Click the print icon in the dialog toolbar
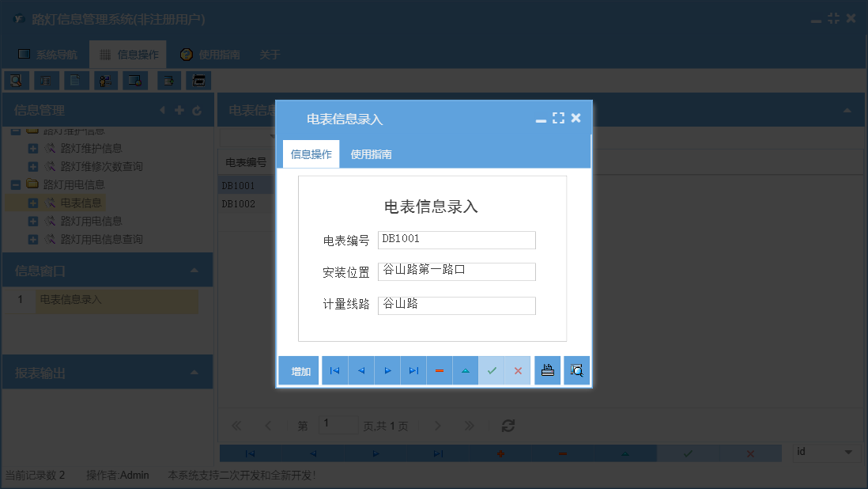This screenshot has height=489, width=868. 547,370
